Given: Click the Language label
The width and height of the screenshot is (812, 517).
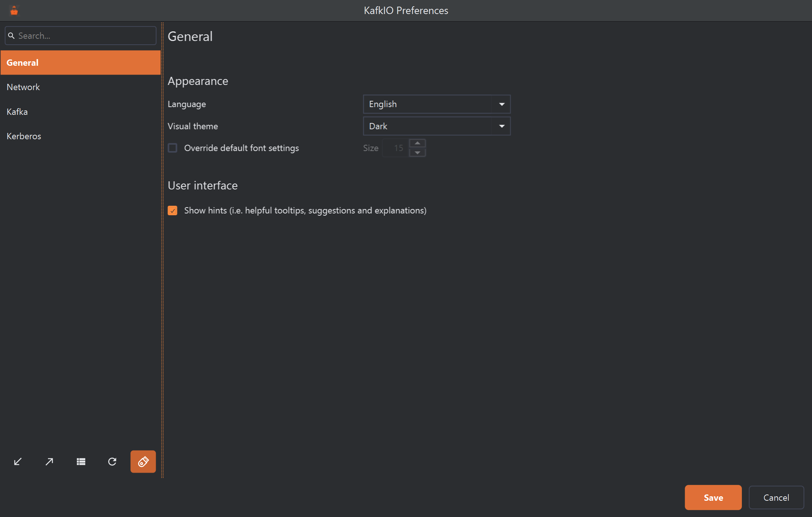Looking at the screenshot, I should click(187, 105).
